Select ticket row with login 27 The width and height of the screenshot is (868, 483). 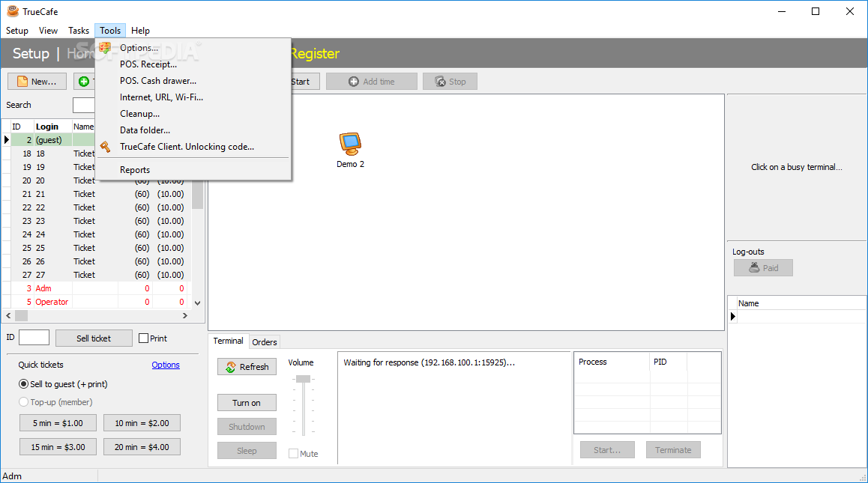[97, 275]
